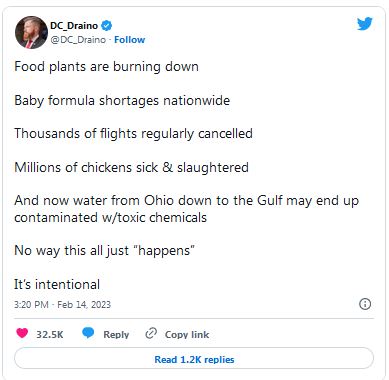This screenshot has height=380, width=389.
Task: Click the 32.5K likes count
Action: 50,334
